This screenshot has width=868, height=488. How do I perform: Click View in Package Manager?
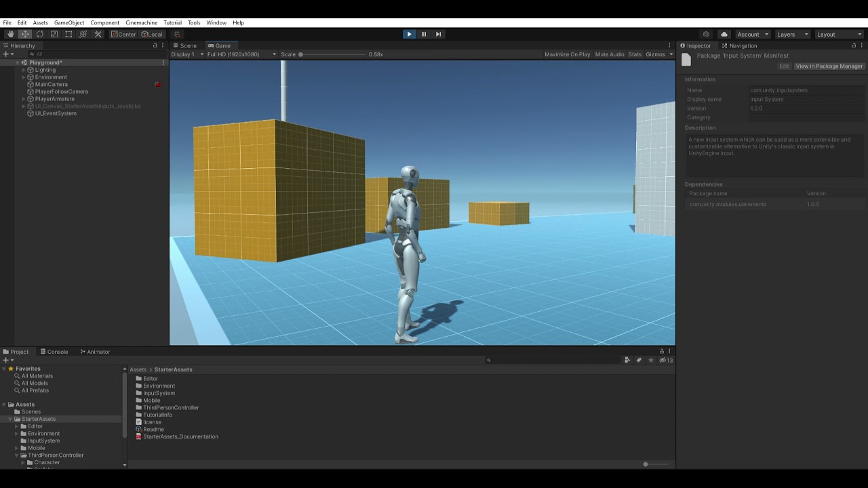[x=829, y=66]
